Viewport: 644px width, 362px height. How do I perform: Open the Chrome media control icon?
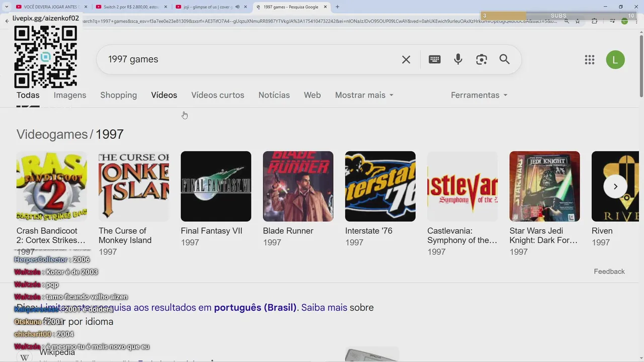point(612,21)
